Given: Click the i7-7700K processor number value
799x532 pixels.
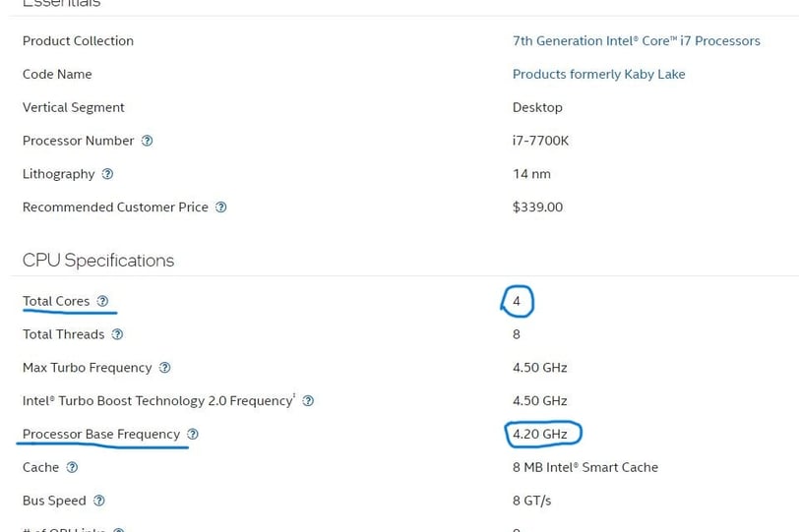Looking at the screenshot, I should point(540,141).
